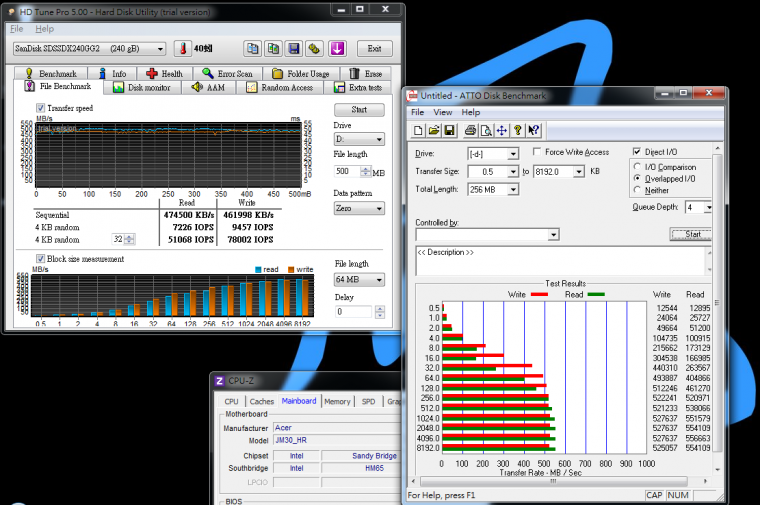
Task: Switch to the Memory tab in CPU-Z
Action: (x=337, y=401)
